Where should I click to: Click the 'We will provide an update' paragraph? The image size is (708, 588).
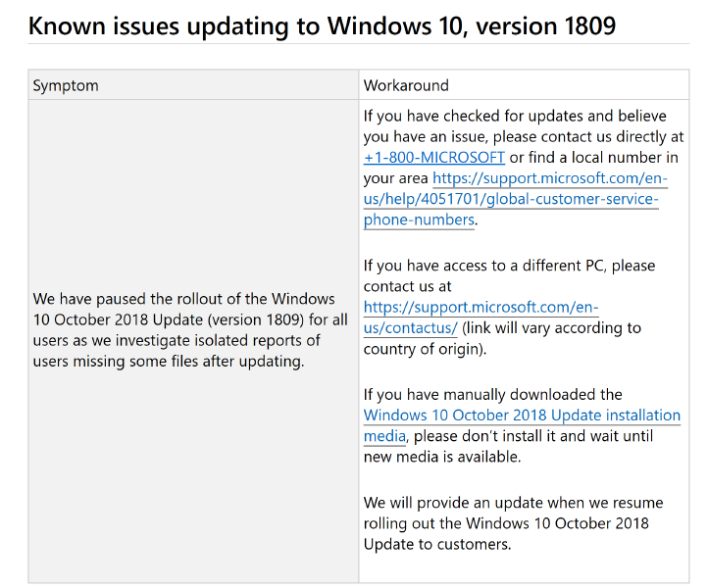[x=514, y=523]
